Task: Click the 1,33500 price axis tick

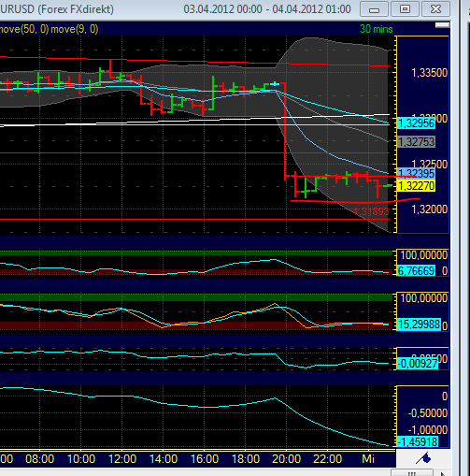Action: tap(430, 73)
